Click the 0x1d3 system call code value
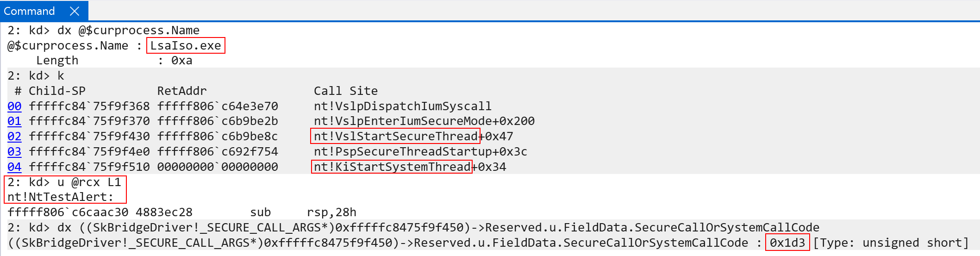The image size is (980, 256). pos(787,243)
